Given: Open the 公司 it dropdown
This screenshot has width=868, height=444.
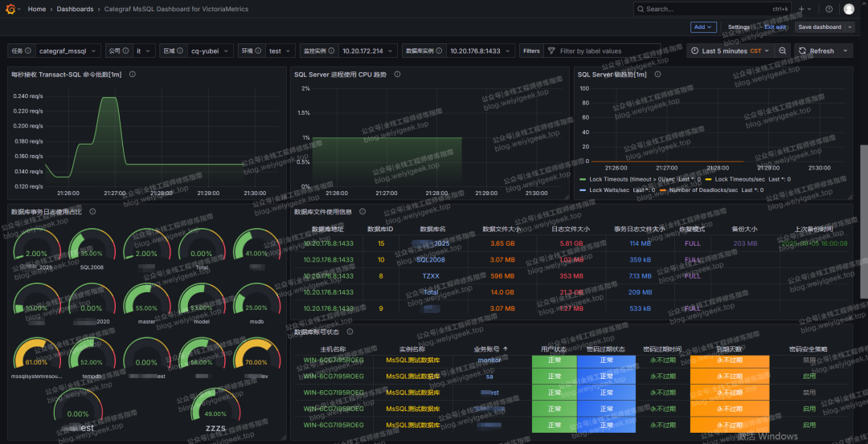Looking at the screenshot, I should (x=145, y=51).
